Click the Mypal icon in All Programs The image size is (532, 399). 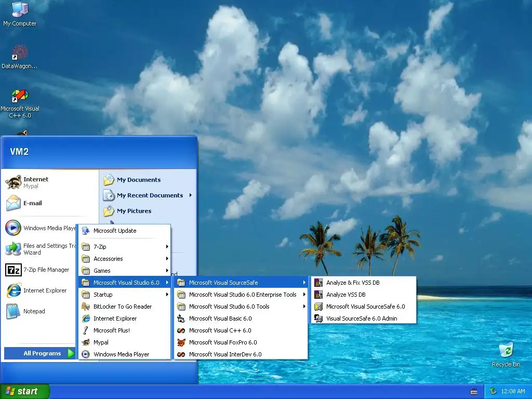point(86,342)
